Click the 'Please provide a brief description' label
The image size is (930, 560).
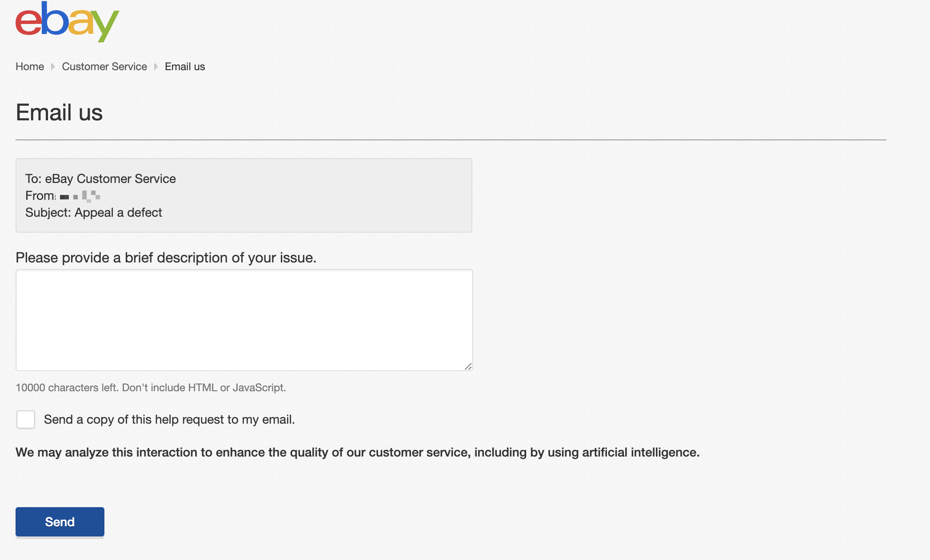[x=166, y=258]
